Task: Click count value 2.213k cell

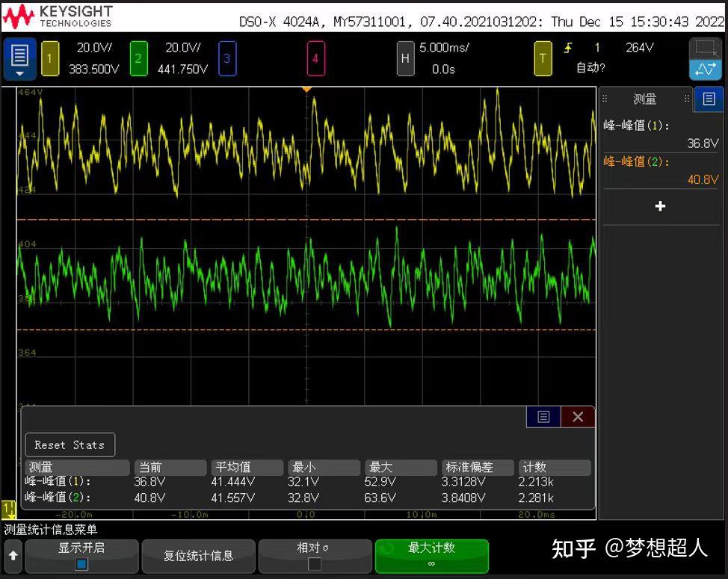Action: 536,482
